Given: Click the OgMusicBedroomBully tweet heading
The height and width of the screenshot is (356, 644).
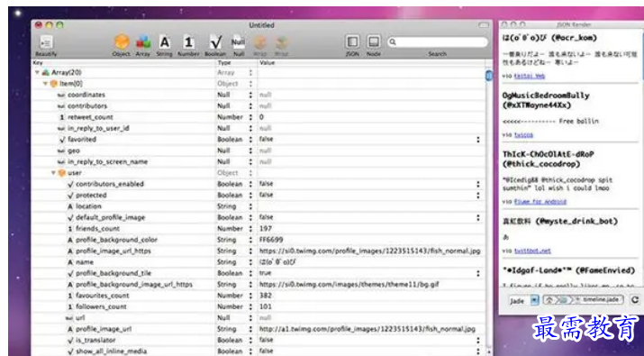Looking at the screenshot, I should [x=546, y=100].
